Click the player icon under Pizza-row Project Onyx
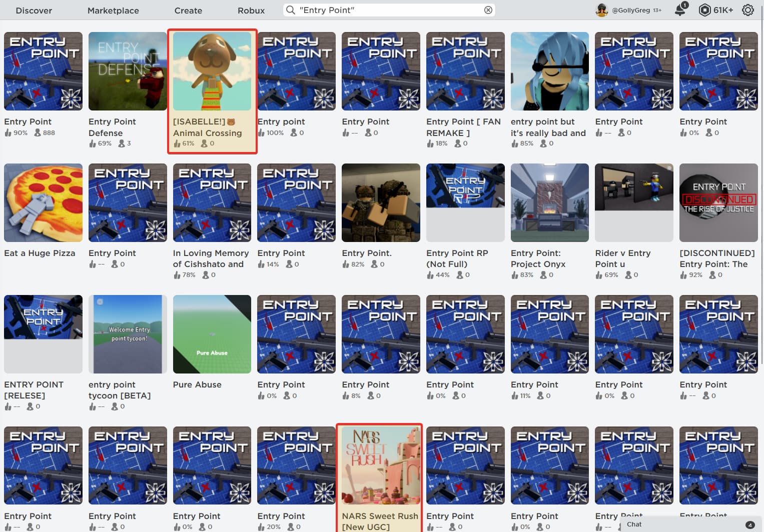This screenshot has height=532, width=764. [543, 275]
